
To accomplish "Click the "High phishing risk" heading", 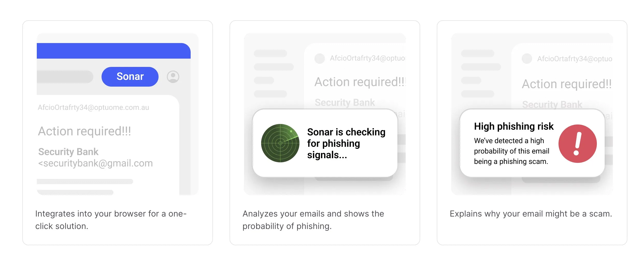I will (514, 126).
